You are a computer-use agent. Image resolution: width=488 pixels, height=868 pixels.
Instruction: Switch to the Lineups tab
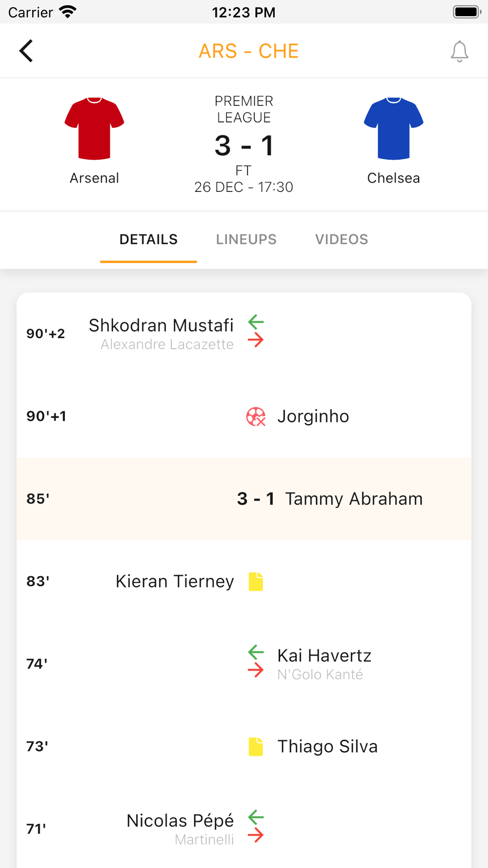246,239
